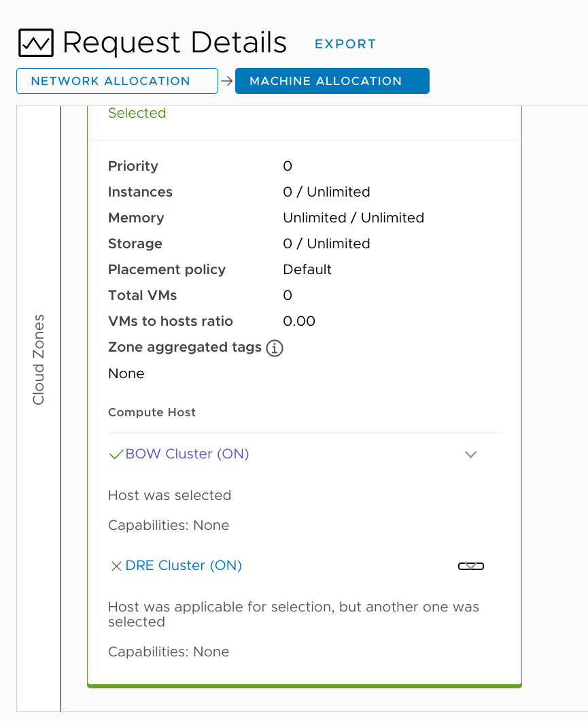Screen dimensions: 588x721
Task: Click the Compute Host section heading
Action: (152, 412)
